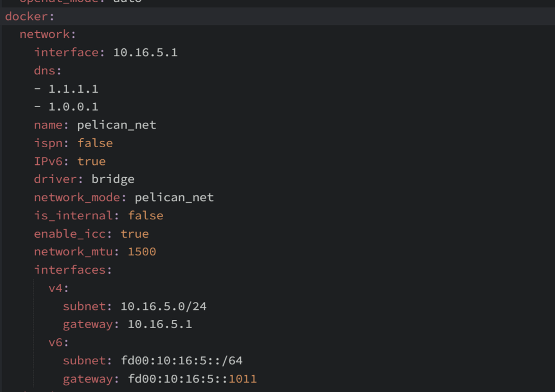Click the v6 subnet value fd00:10:16:5::/64
This screenshot has width=555, height=392.
tap(181, 360)
